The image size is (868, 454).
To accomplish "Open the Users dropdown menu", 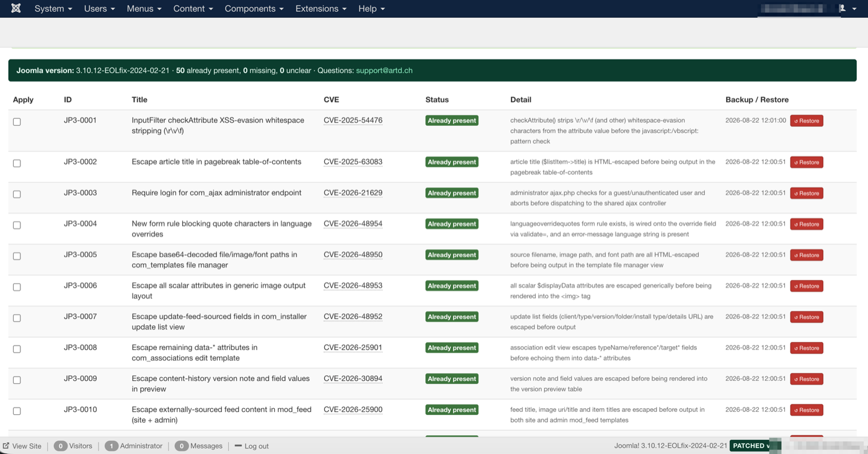I will click(x=99, y=9).
